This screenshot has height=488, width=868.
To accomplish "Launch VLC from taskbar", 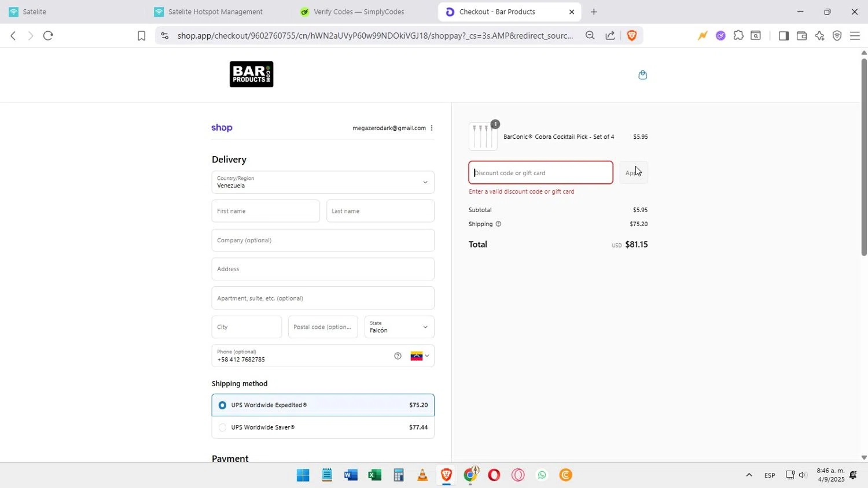I will click(422, 475).
